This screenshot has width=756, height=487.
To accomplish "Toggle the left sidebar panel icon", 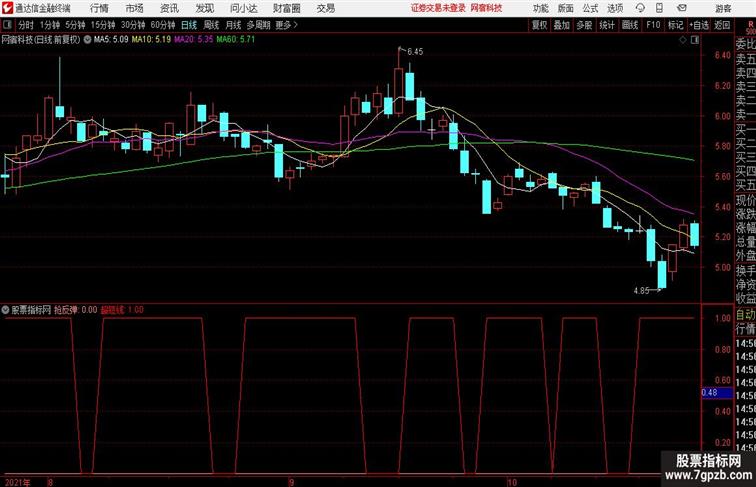I will point(7,25).
